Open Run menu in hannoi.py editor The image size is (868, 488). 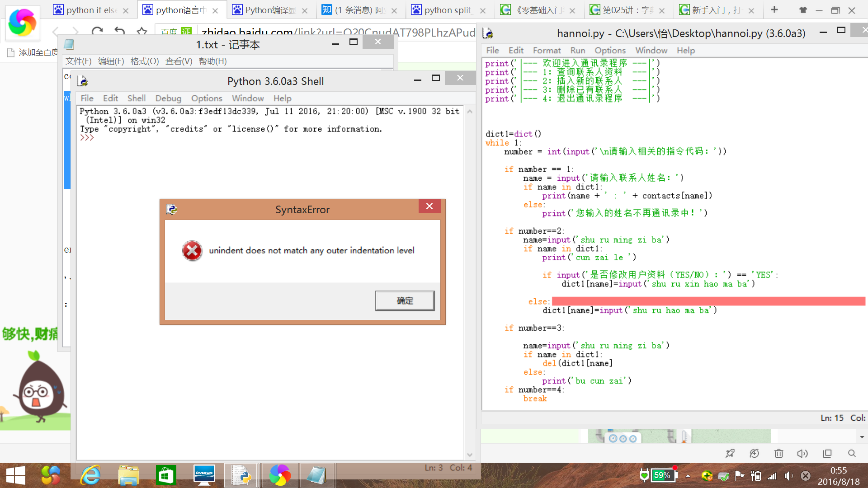pyautogui.click(x=577, y=50)
